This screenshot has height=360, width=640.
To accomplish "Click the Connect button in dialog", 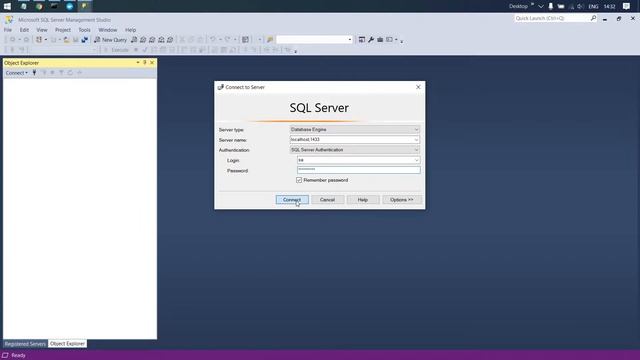I will (x=292, y=200).
